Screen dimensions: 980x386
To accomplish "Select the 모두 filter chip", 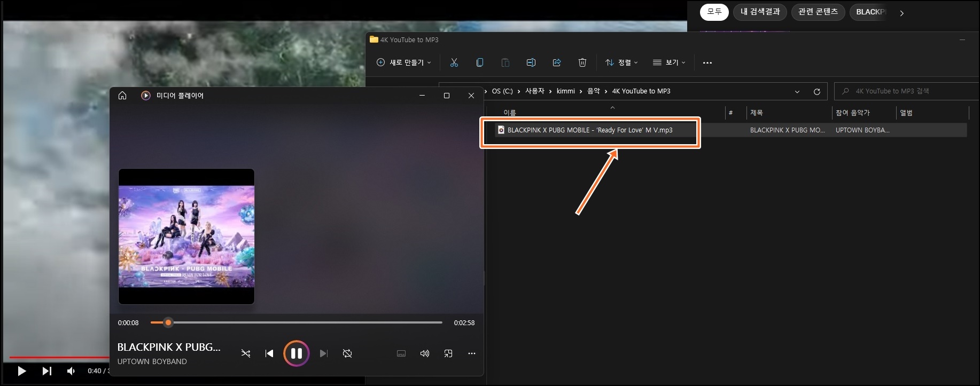I will (714, 12).
